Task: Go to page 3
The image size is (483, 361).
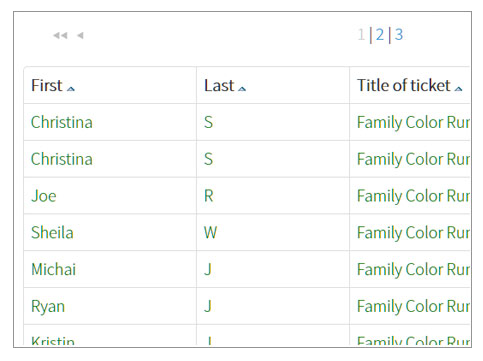Action: [399, 35]
